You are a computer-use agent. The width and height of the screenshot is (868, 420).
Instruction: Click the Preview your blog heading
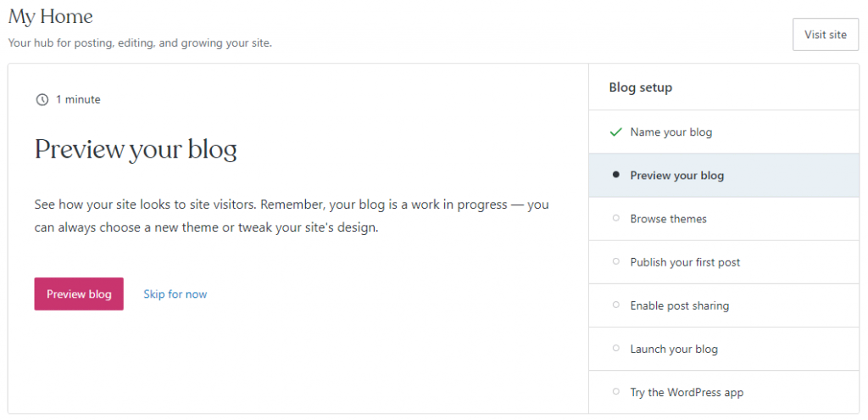pos(136,150)
